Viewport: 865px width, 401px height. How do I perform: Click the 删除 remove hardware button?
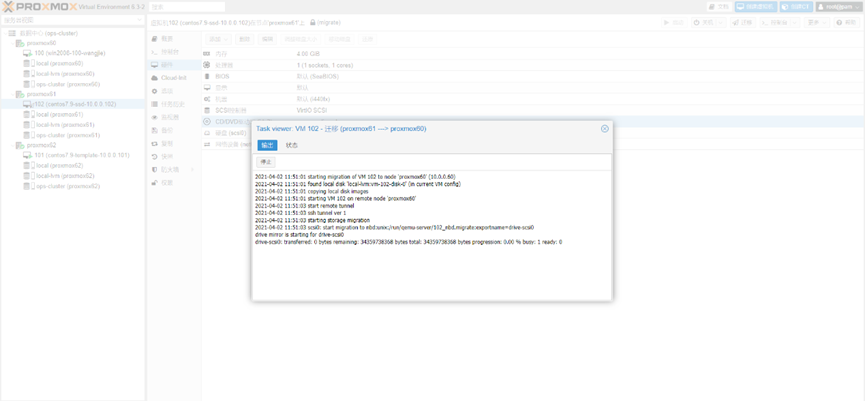244,39
